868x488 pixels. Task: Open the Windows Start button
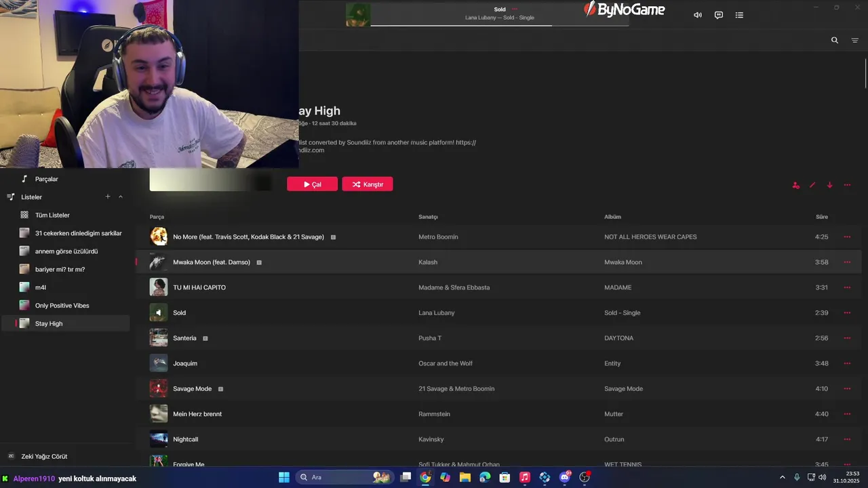tap(284, 477)
